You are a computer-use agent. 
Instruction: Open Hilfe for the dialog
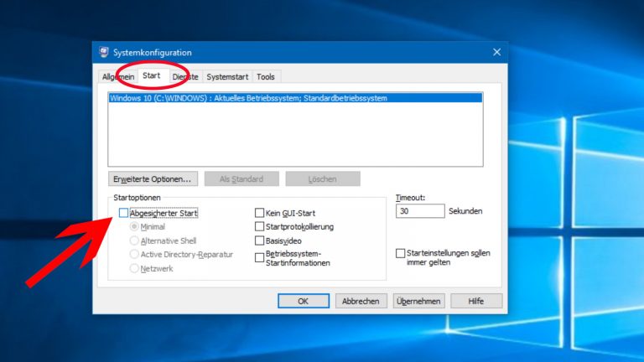click(476, 301)
